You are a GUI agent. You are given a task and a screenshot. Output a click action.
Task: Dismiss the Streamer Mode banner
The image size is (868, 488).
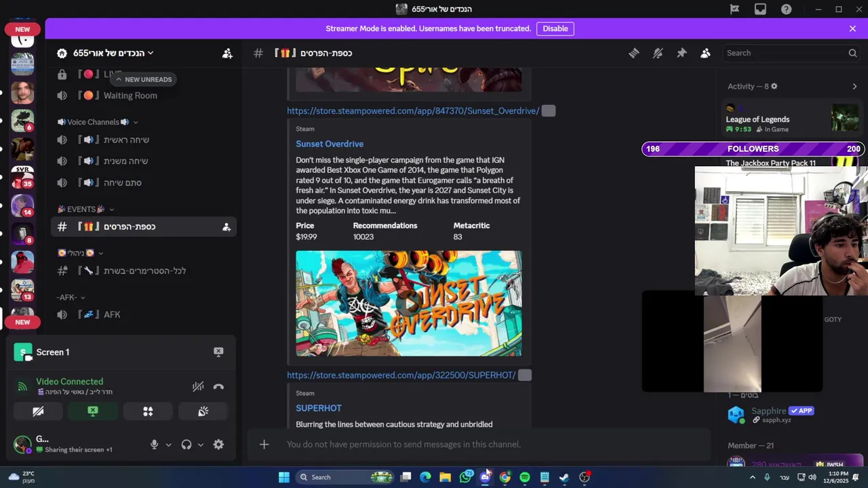(852, 28)
